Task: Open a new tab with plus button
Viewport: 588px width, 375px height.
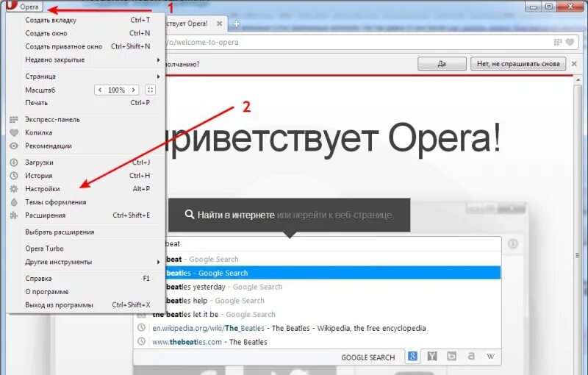Action: (x=236, y=24)
